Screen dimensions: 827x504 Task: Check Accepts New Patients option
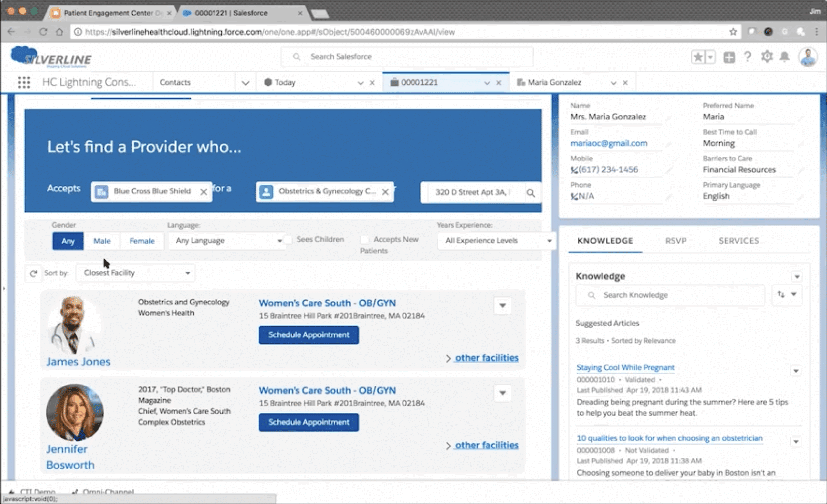(364, 240)
